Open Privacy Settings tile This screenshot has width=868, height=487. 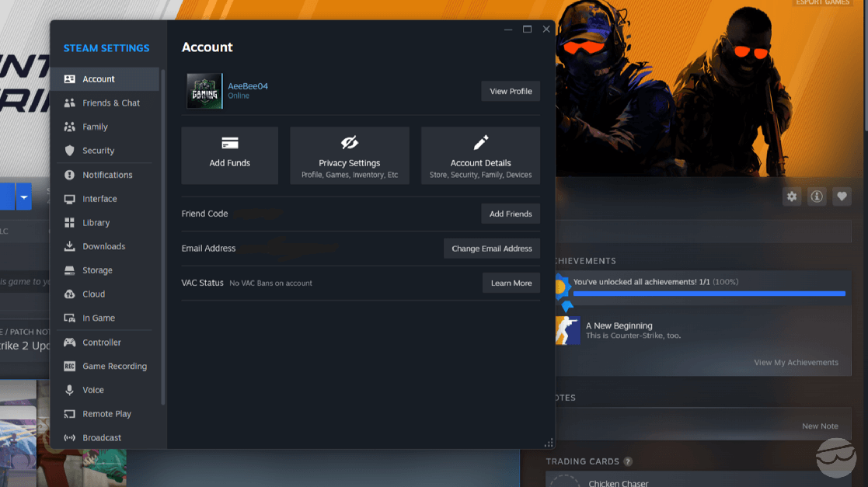pos(350,155)
